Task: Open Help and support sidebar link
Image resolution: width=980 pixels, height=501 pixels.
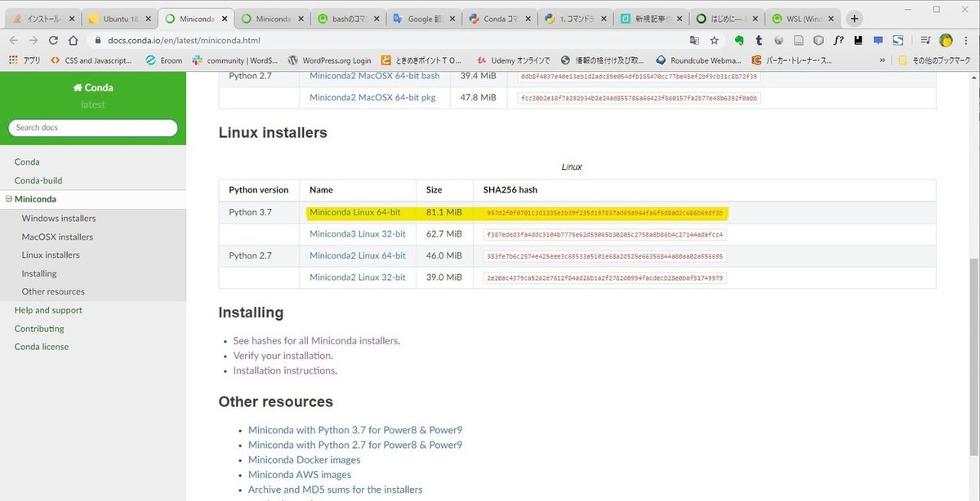Action: (x=48, y=310)
